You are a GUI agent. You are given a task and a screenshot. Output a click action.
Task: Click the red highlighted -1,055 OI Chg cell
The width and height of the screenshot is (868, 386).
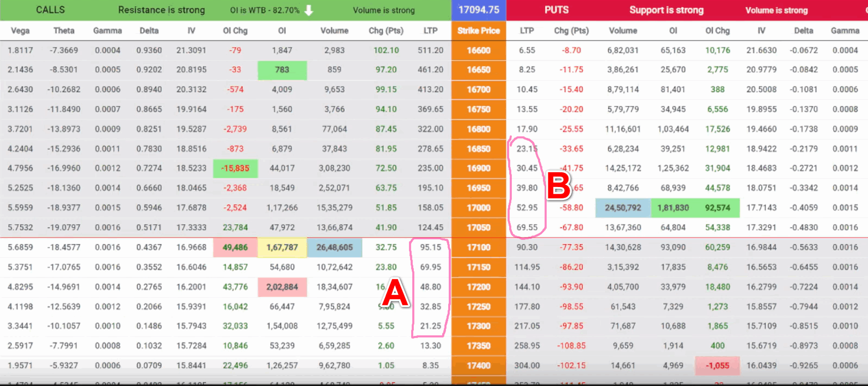click(x=717, y=366)
